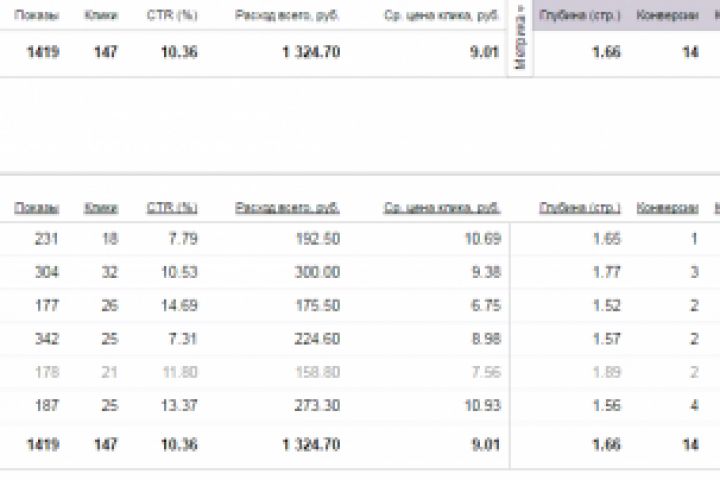720x480 pixels.
Task: Click the 231 impressions cell
Action: click(46, 239)
